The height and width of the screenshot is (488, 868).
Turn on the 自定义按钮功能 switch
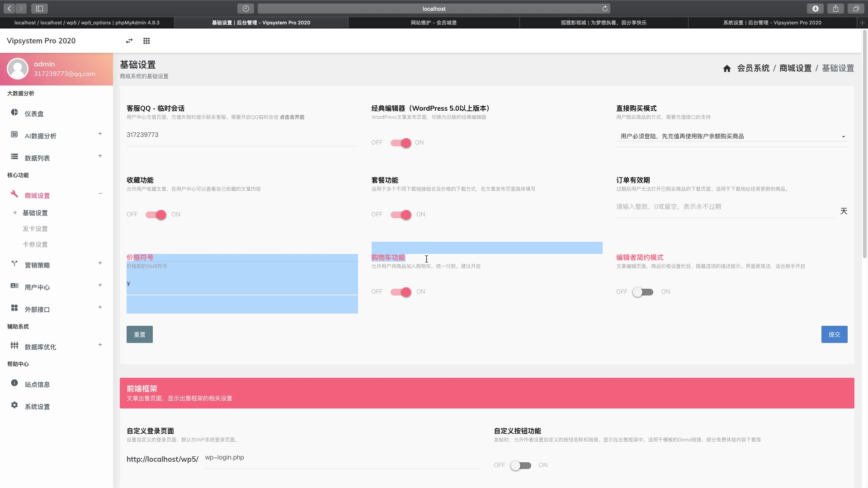click(520, 465)
